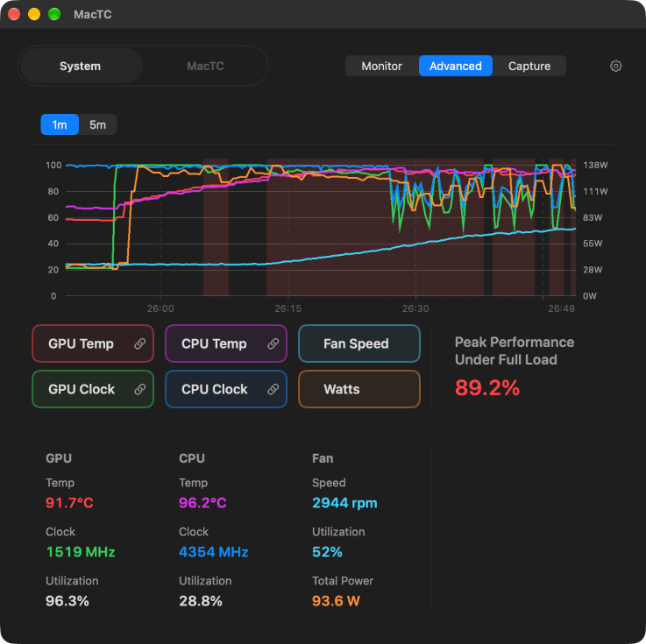Screen dimensions: 646x644
Task: Click link icon on CPU Temp button
Action: point(273,343)
